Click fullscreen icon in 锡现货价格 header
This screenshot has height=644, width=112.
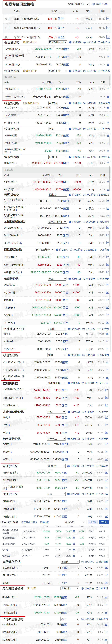(99, 157)
